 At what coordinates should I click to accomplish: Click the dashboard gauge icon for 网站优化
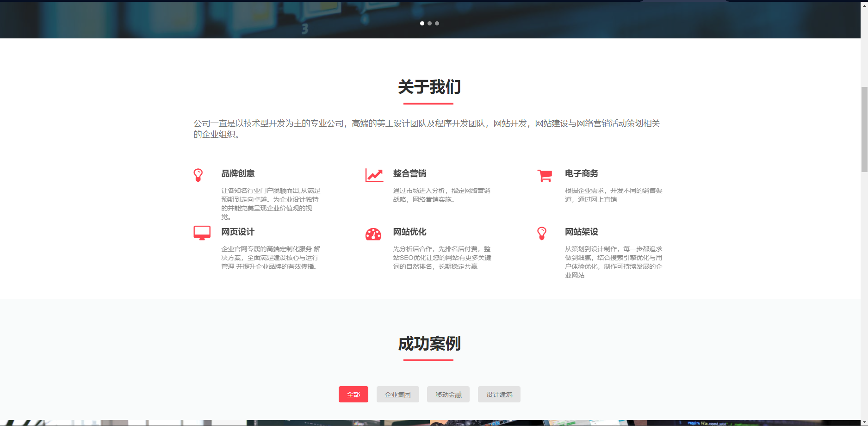click(373, 234)
